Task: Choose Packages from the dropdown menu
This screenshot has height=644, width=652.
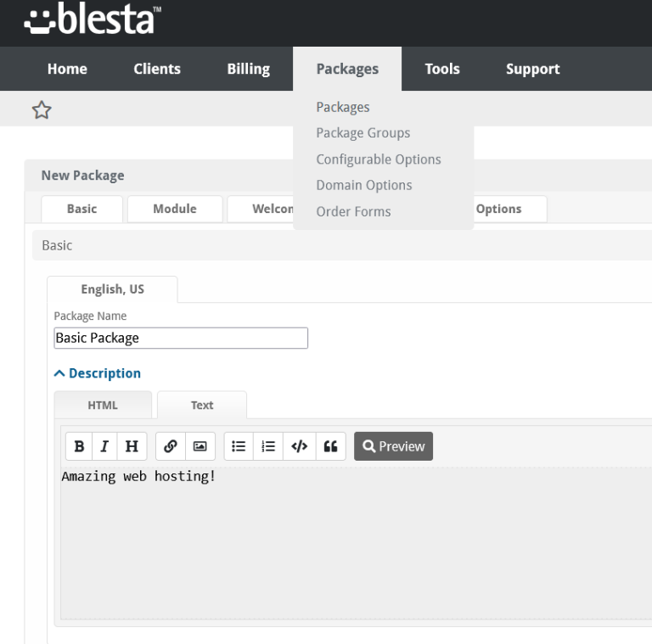Action: coord(343,107)
